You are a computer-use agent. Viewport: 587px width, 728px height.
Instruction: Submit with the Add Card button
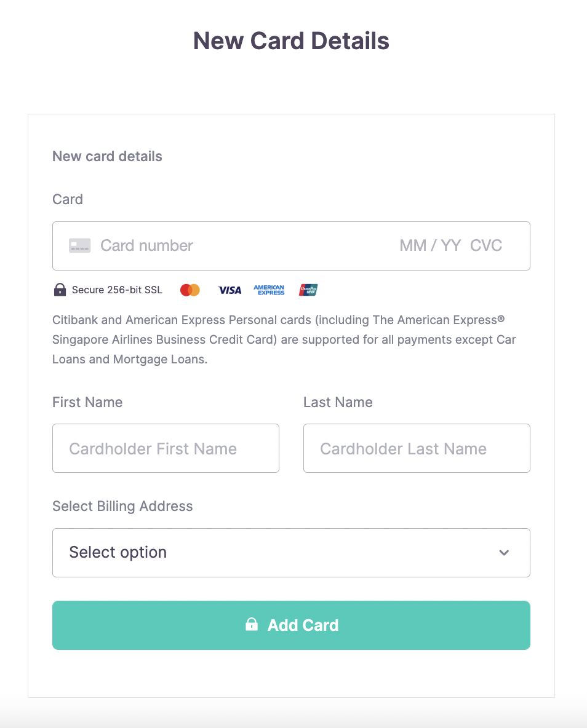292,625
